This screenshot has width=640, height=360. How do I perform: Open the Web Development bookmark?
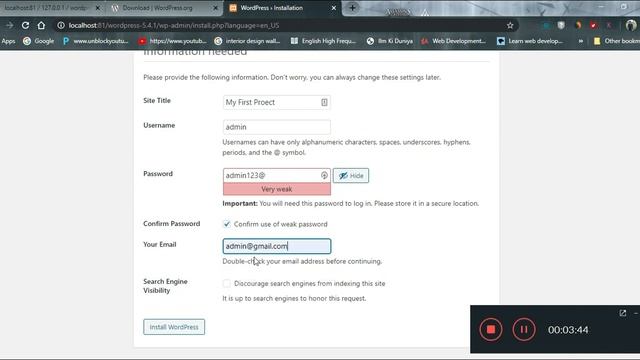(x=453, y=41)
